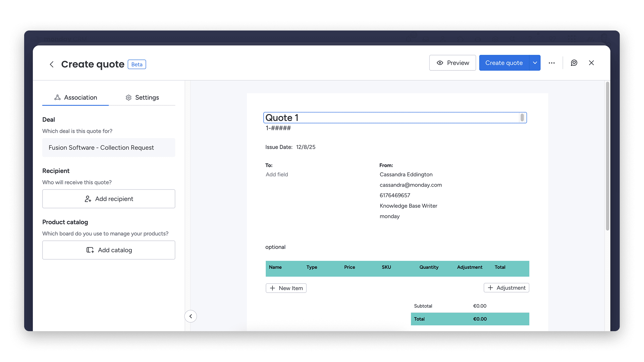The width and height of the screenshot is (644, 362).
Task: Click the vertical scrollbar of the quote preview
Action: [607, 156]
